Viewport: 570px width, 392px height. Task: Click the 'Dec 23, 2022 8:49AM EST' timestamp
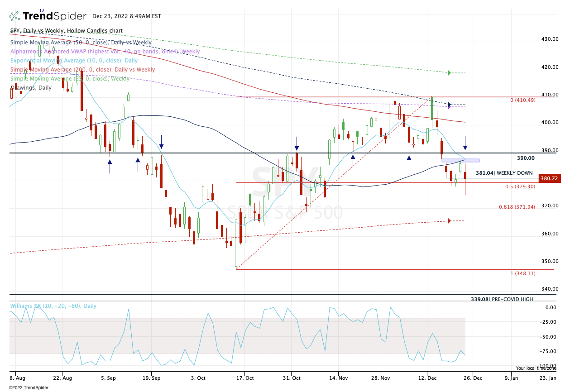tap(127, 16)
